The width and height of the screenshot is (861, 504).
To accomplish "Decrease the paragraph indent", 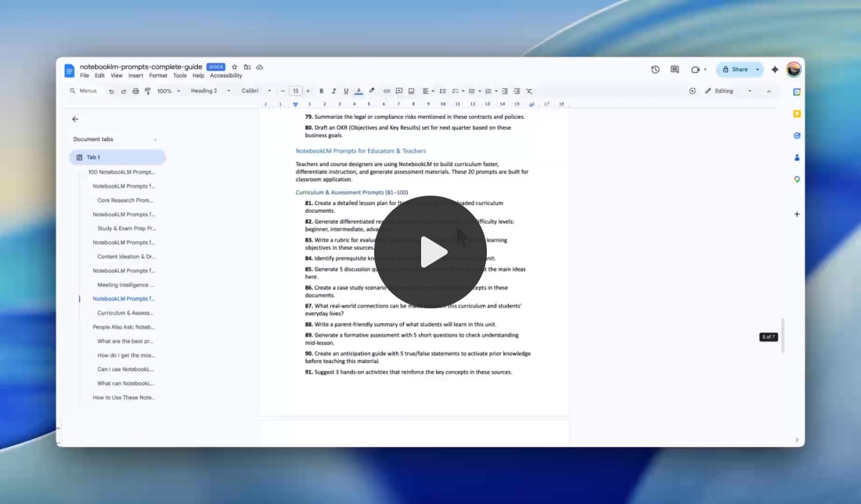I will tap(505, 91).
